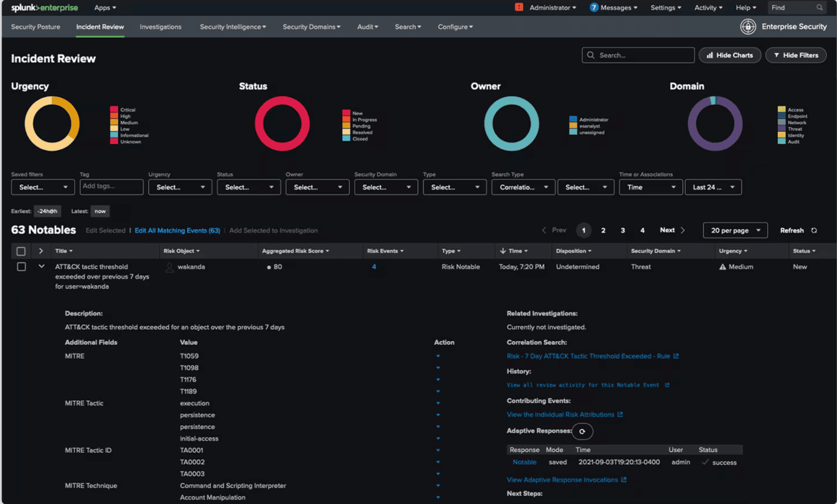Check the select-all checkbox in the notables header
The width and height of the screenshot is (837, 504).
tap(21, 251)
